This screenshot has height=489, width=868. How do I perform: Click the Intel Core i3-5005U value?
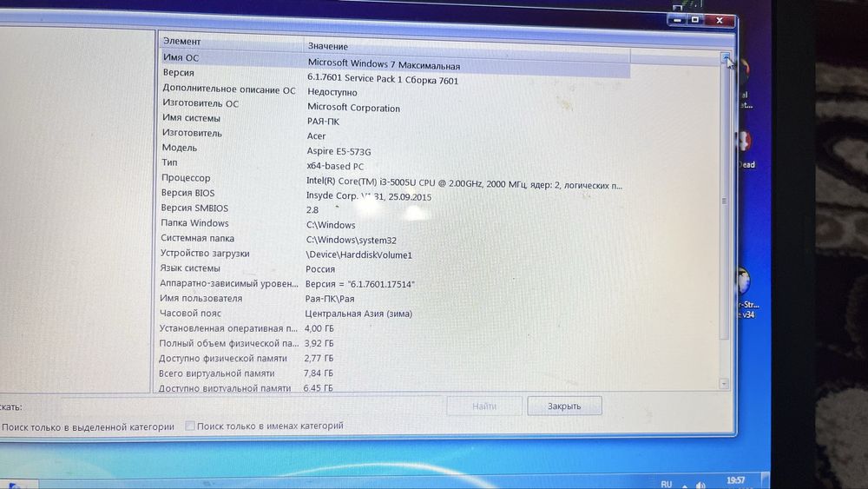pyautogui.click(x=464, y=183)
